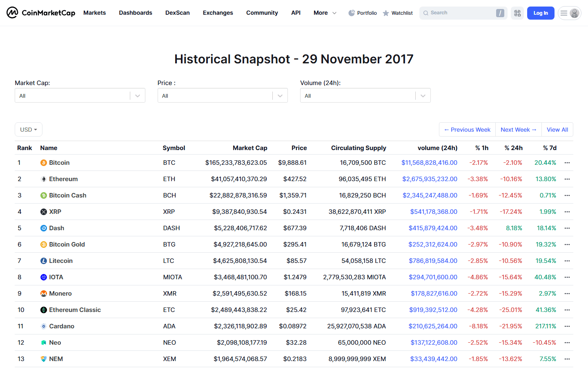Click the Litecoin coin icon
Image resolution: width=588 pixels, height=368 pixels.
click(x=44, y=261)
